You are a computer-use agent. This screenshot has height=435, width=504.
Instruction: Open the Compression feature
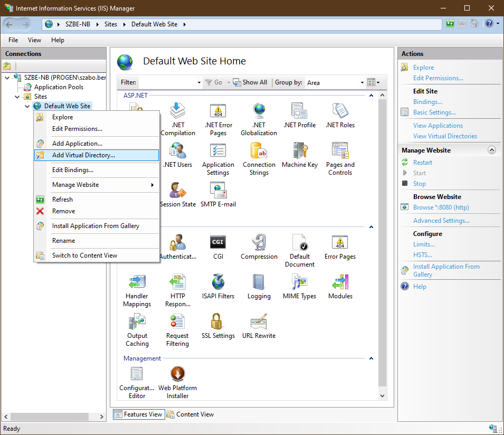click(259, 247)
